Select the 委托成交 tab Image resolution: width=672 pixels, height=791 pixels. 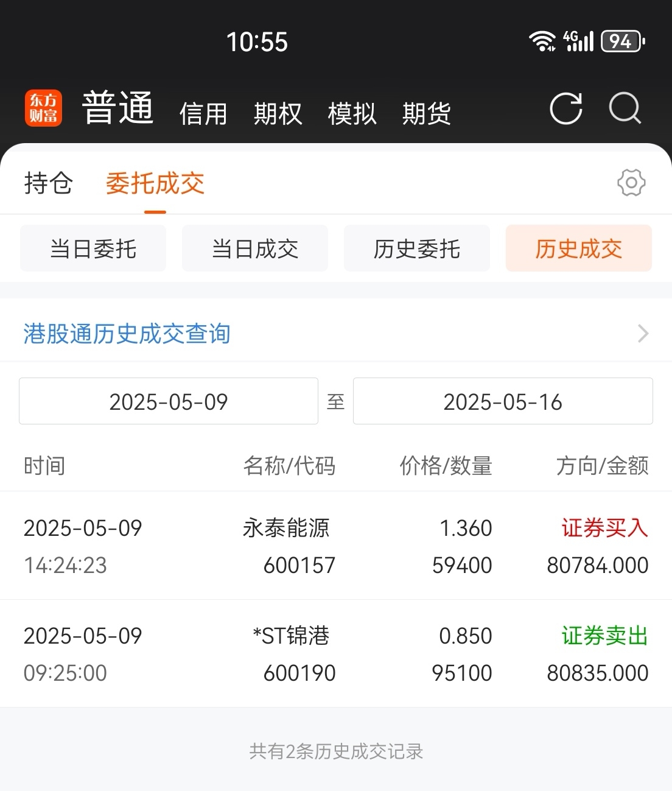pyautogui.click(x=155, y=183)
